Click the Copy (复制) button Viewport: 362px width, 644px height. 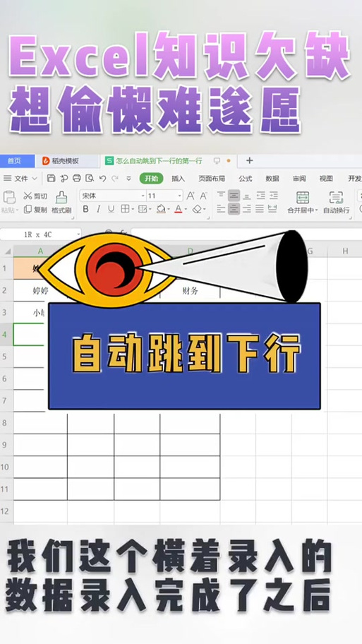(x=35, y=210)
